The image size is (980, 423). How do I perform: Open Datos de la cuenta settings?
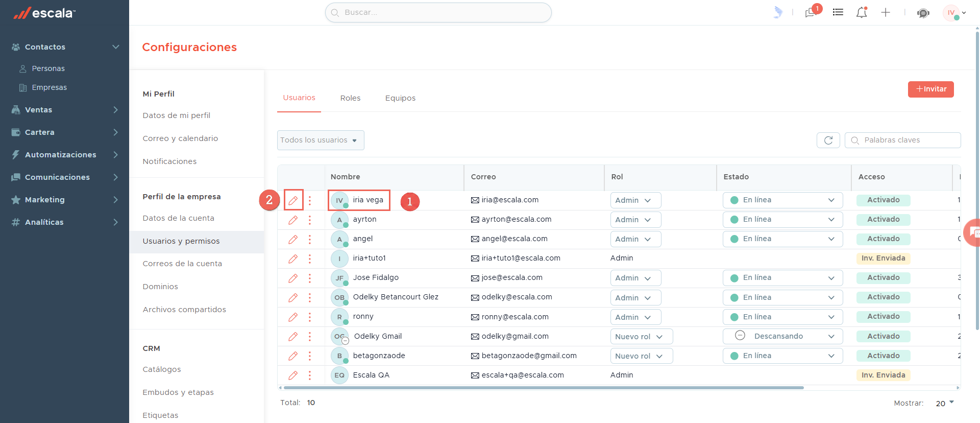(179, 218)
